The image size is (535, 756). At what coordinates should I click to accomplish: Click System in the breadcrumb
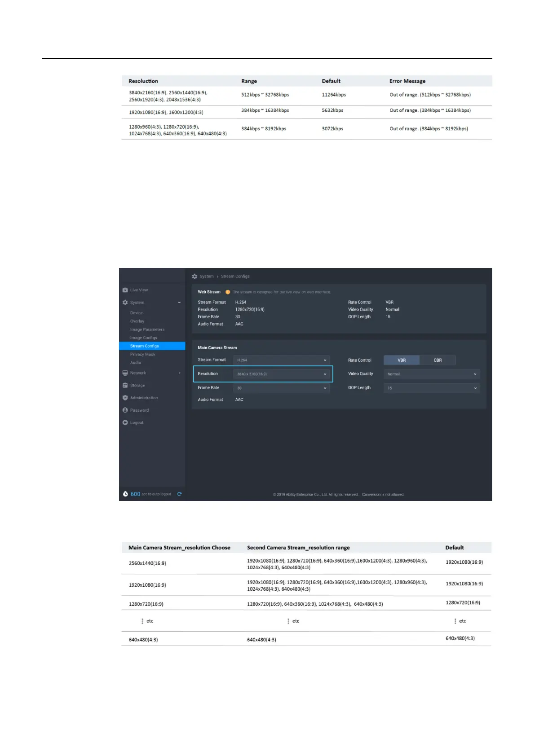(207, 277)
